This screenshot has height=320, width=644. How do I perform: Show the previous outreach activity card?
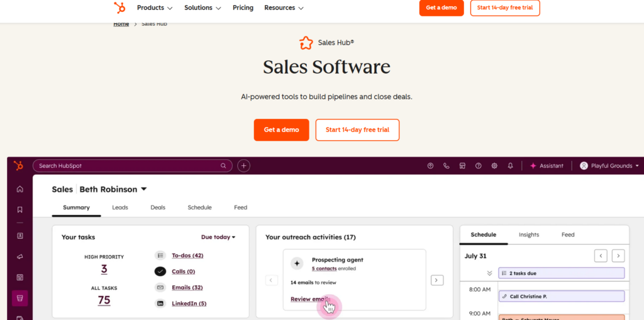(272, 280)
